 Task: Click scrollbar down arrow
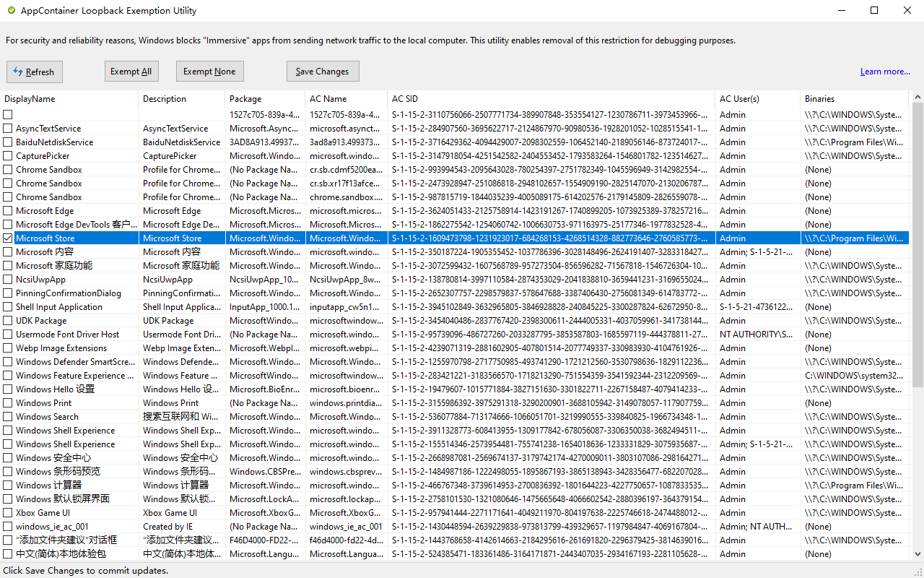(x=918, y=555)
